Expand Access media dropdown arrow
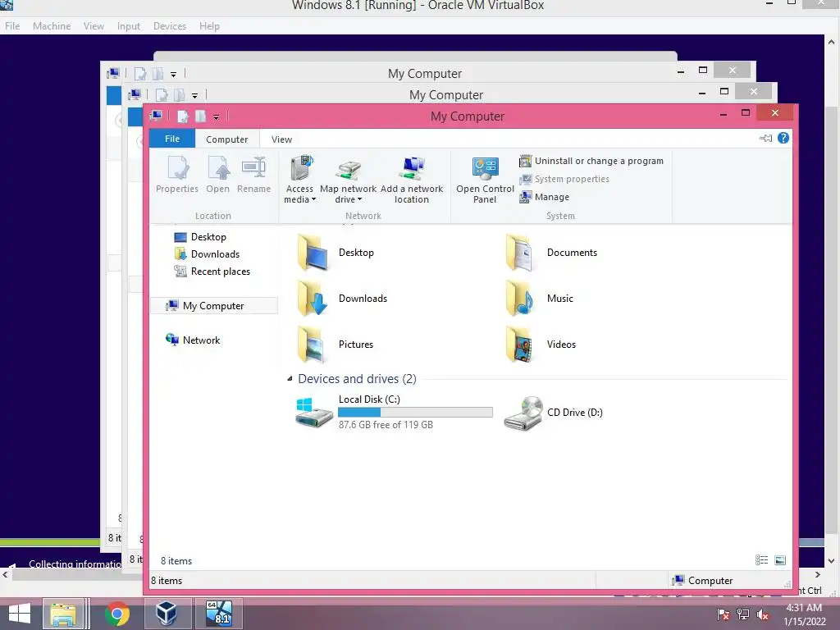This screenshot has width=840, height=630. point(314,199)
